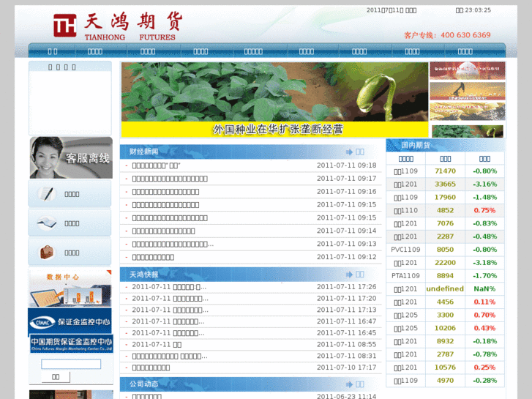Click the more arrow in 财经新闻 header
Screen dimensions: 532x399
[355, 152]
